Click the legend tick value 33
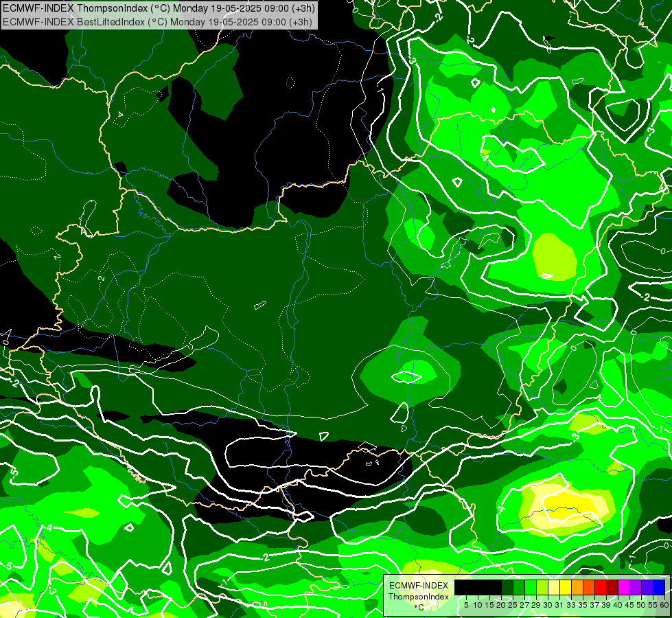The image size is (672, 618). pos(571,605)
